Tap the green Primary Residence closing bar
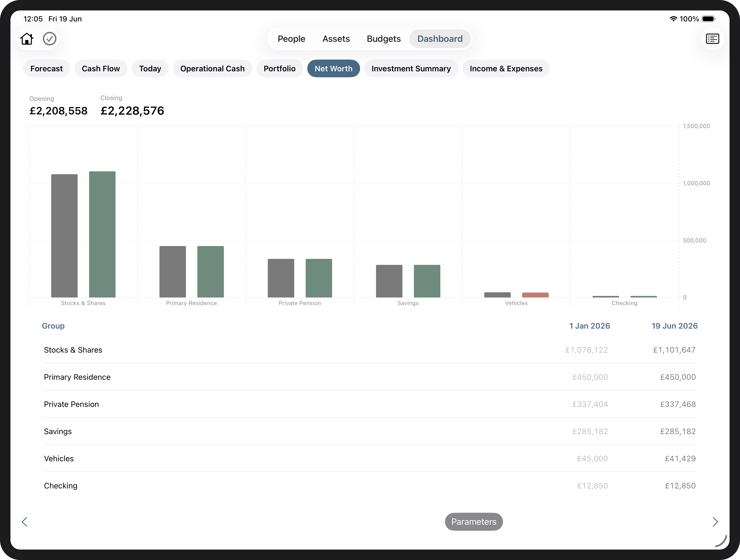This screenshot has height=560, width=740. click(x=210, y=272)
